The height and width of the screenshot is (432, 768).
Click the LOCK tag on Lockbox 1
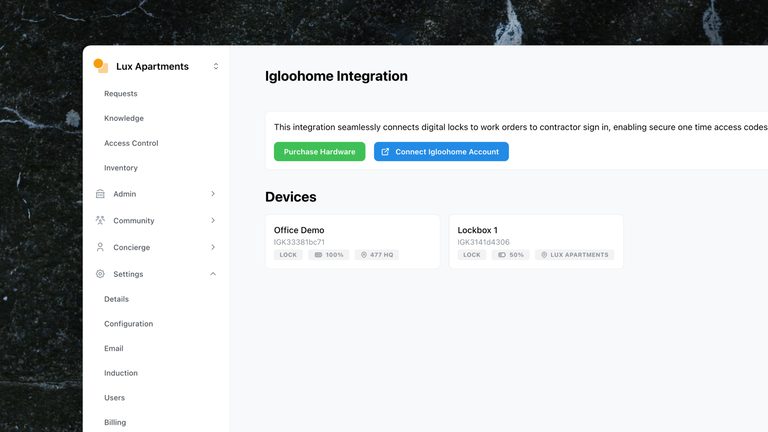point(472,255)
